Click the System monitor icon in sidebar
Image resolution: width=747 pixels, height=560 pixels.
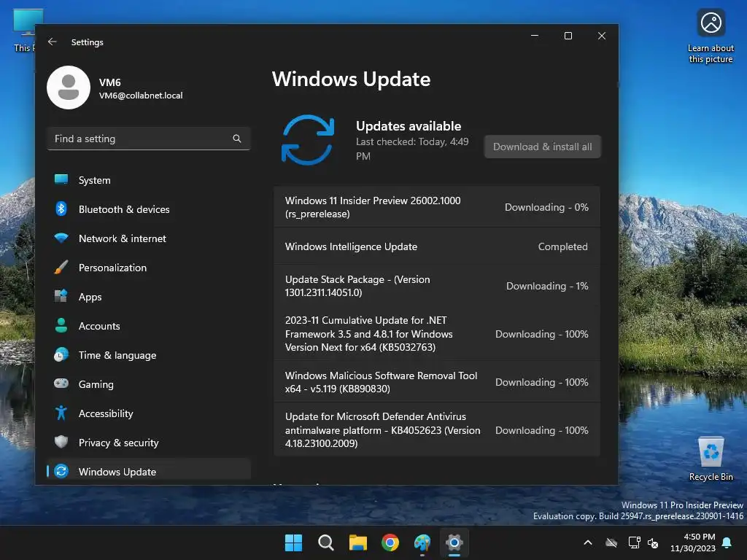(x=61, y=179)
